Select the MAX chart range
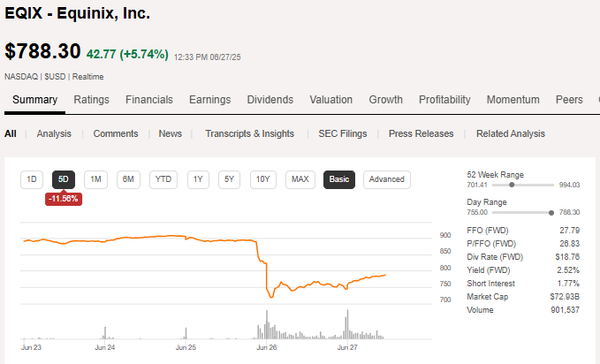The image size is (600, 364). [300, 179]
